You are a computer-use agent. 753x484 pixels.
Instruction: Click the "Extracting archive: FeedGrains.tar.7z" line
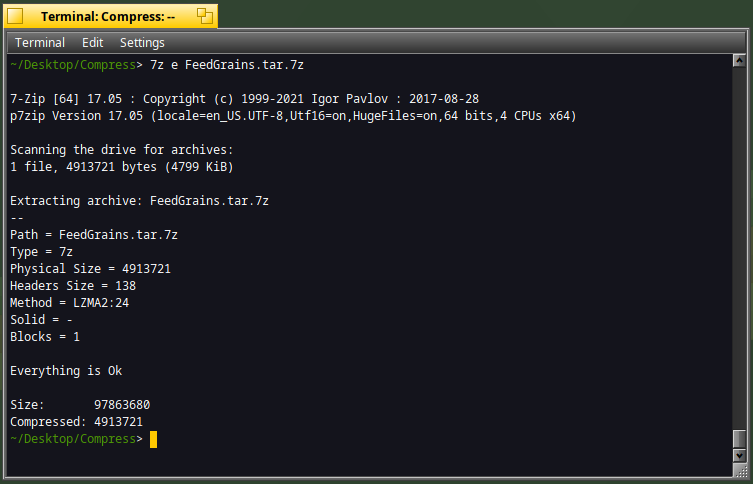[139, 201]
